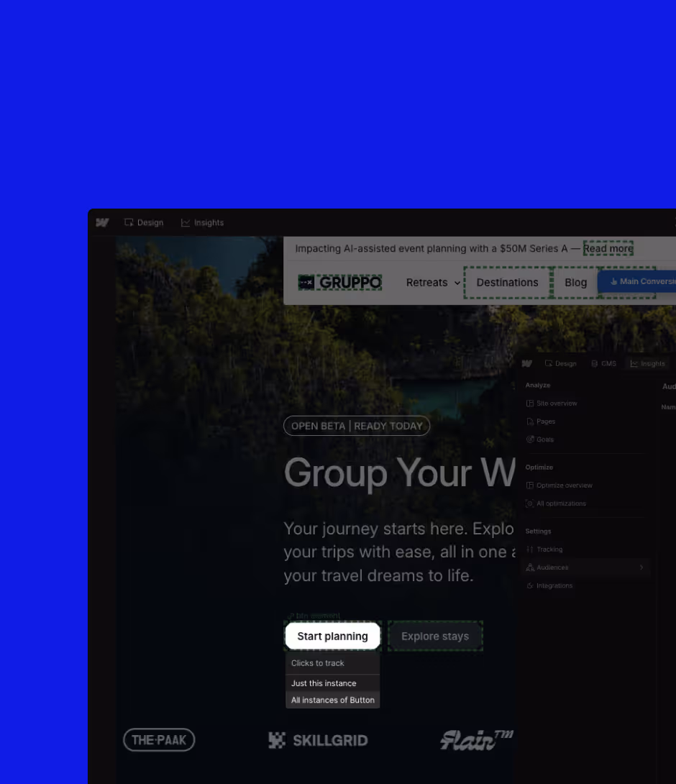The width and height of the screenshot is (676, 784).
Task: Click the Explore stays button
Action: (x=435, y=636)
